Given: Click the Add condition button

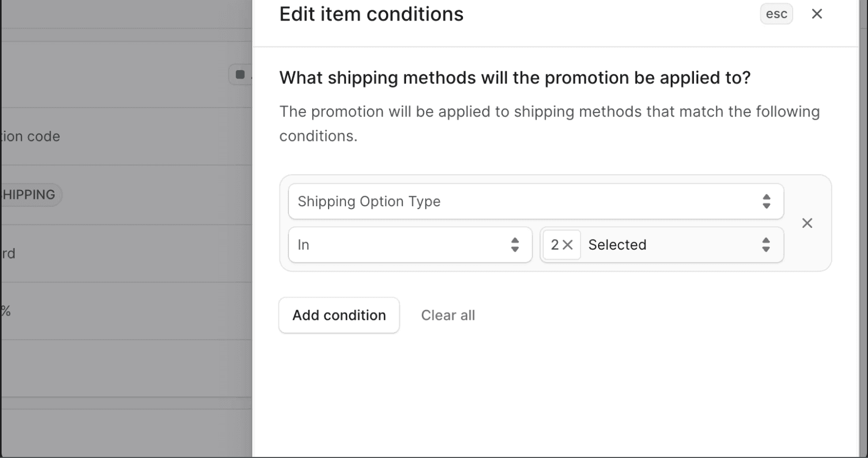Looking at the screenshot, I should [x=339, y=315].
